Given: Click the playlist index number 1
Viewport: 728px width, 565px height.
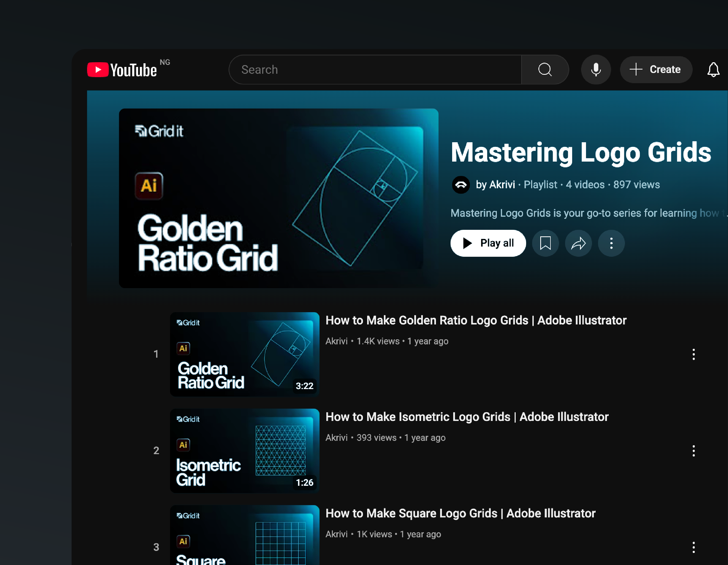Looking at the screenshot, I should click(x=156, y=354).
